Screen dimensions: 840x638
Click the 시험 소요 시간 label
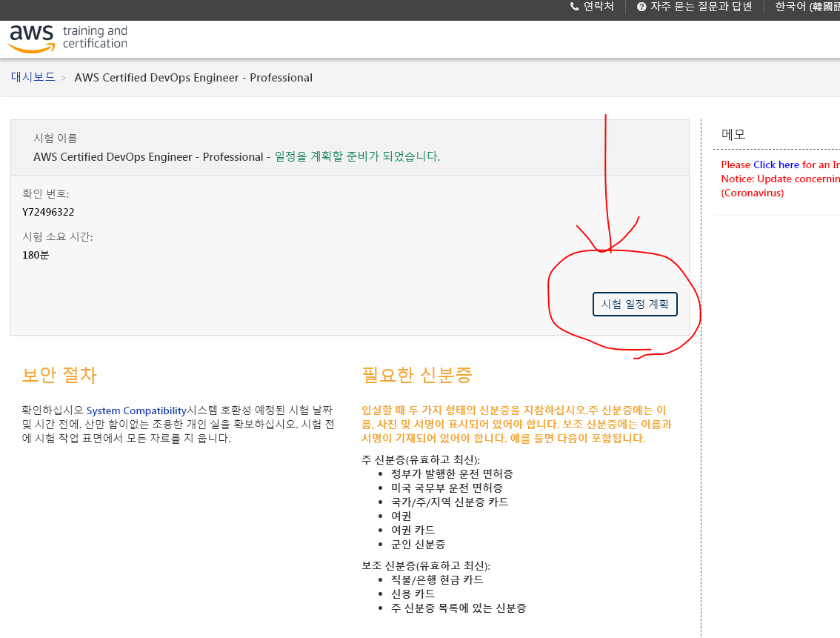[x=57, y=237]
